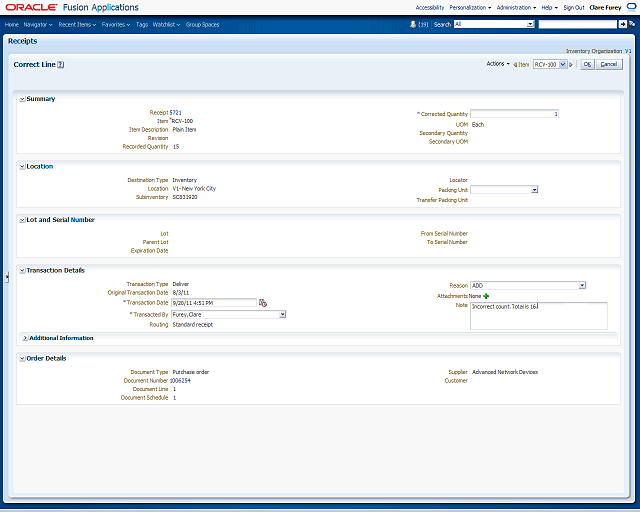Open the Navigator menu
640x512 pixels.
(38, 23)
